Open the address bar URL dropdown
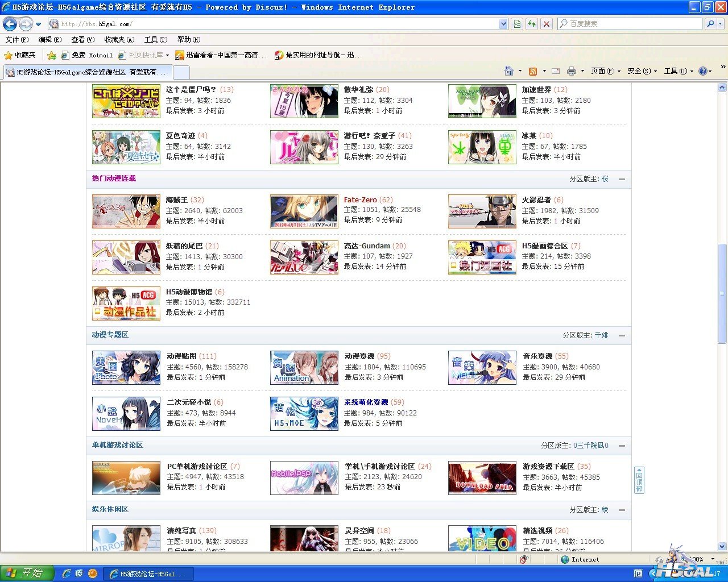728x582 pixels. point(503,24)
